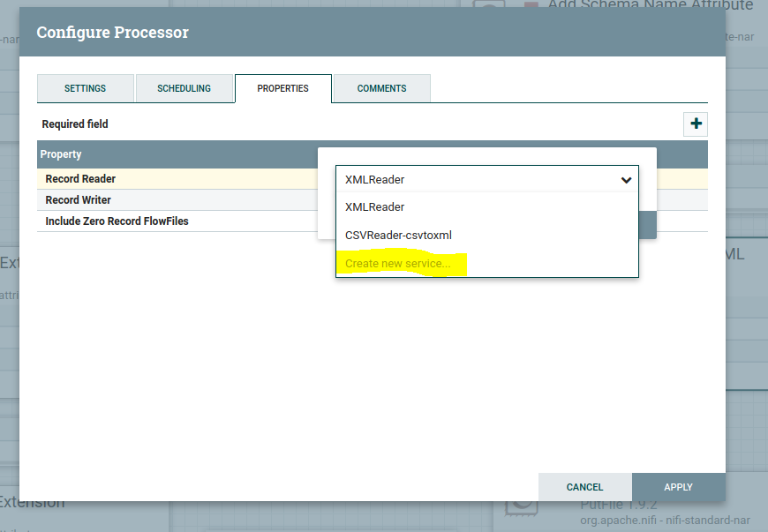The image size is (768, 532).
Task: Click the Required field label
Action: [x=75, y=124]
